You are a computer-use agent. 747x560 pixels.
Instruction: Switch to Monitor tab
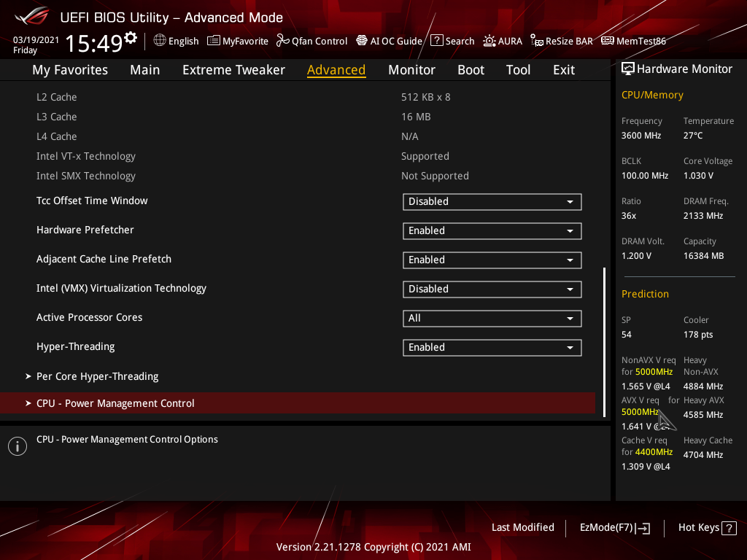point(411,70)
